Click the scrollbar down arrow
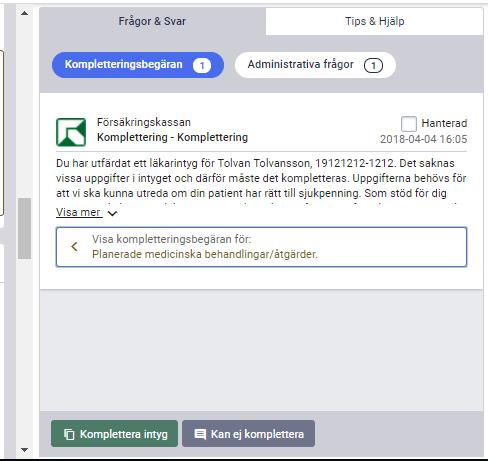 pyautogui.click(x=24, y=450)
